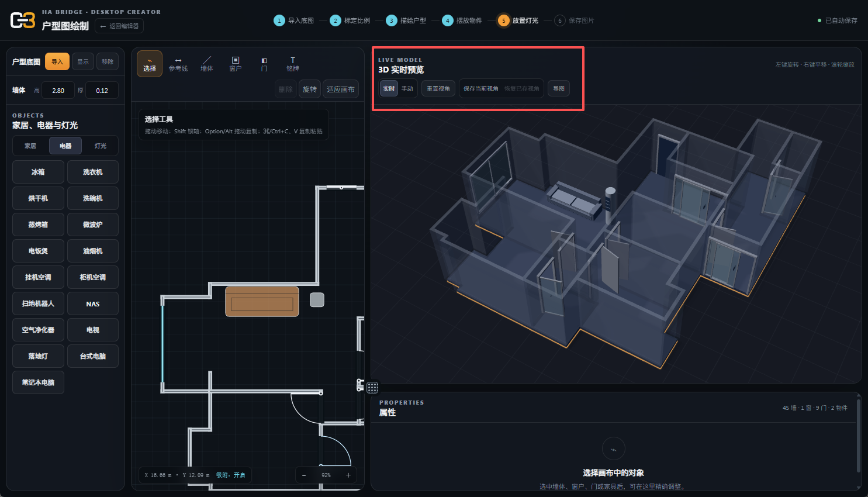Add a 台式电脑 desktop computer
The image size is (868, 497).
click(93, 356)
